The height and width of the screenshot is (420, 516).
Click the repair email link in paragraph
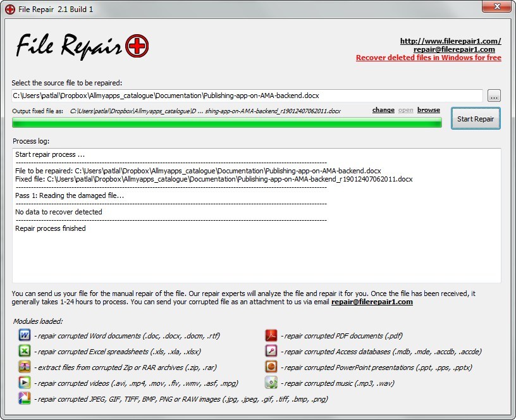point(372,302)
